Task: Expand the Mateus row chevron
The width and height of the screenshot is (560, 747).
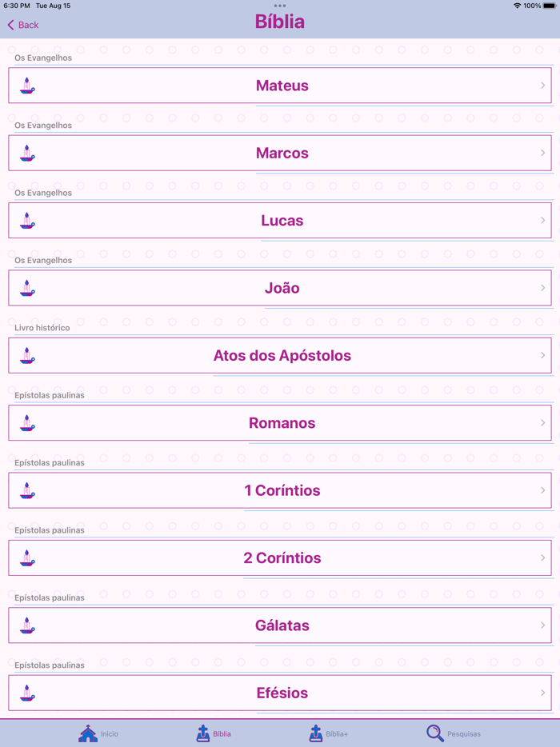Action: [x=542, y=86]
